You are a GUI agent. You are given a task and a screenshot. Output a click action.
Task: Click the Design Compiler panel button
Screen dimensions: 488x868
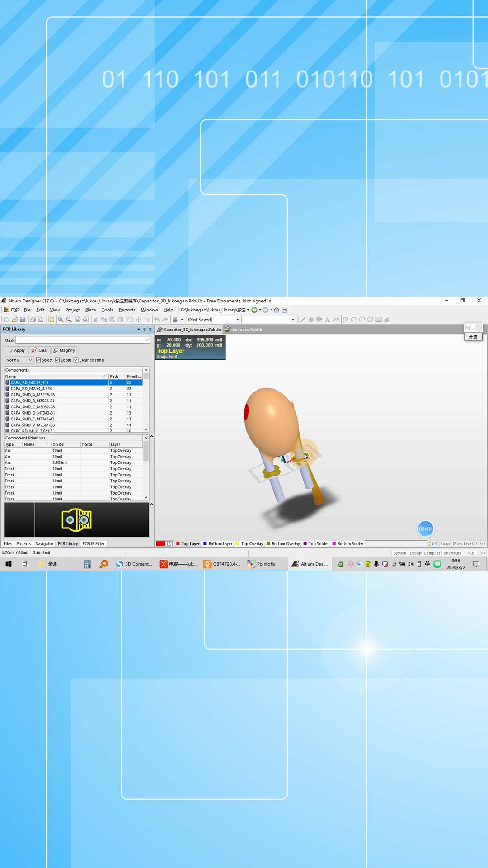click(425, 553)
